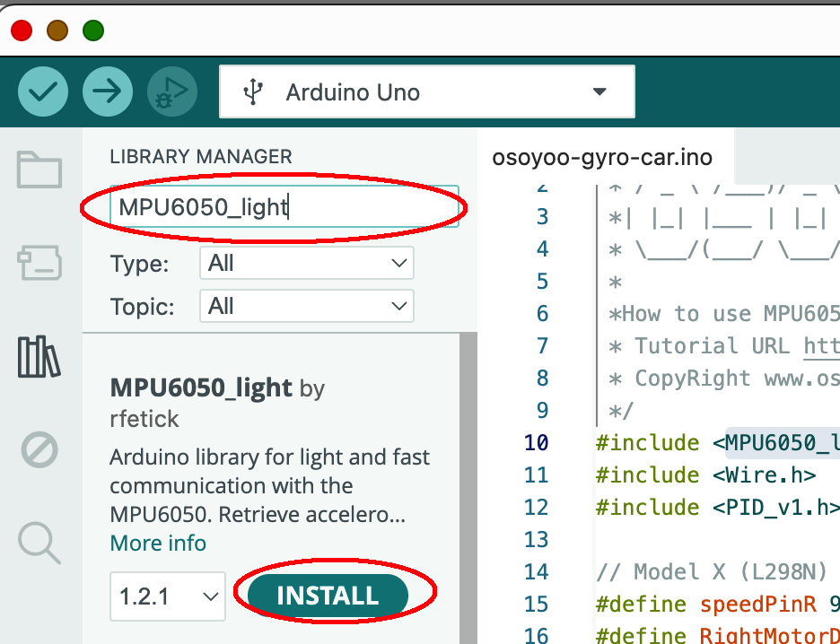Open the Sketchbook folder icon in sidebar
The image size is (840, 644).
click(x=39, y=170)
